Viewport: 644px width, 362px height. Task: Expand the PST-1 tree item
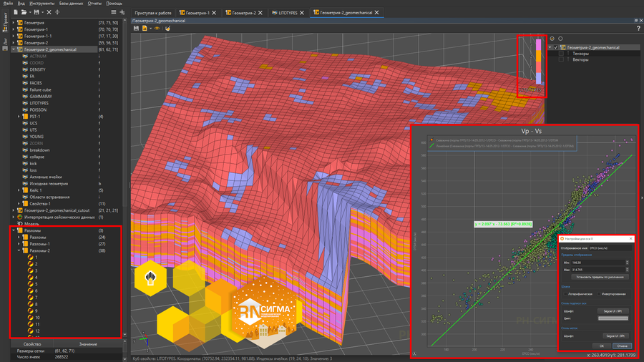tap(19, 117)
